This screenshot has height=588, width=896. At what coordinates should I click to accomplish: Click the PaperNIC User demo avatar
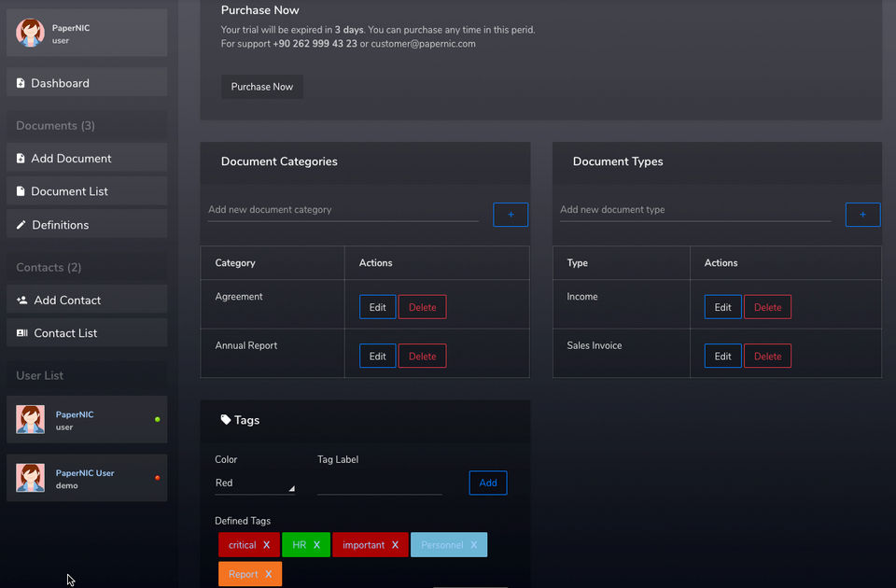pyautogui.click(x=30, y=478)
